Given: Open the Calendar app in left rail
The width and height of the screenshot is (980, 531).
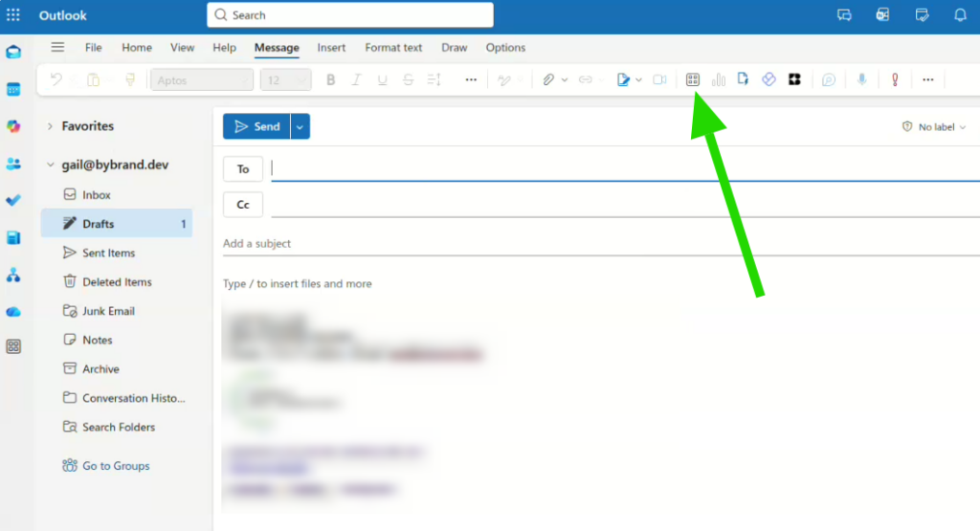Looking at the screenshot, I should (x=13, y=89).
